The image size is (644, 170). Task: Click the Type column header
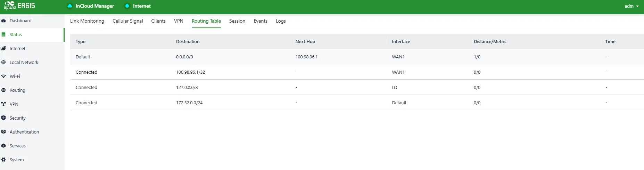(x=81, y=41)
